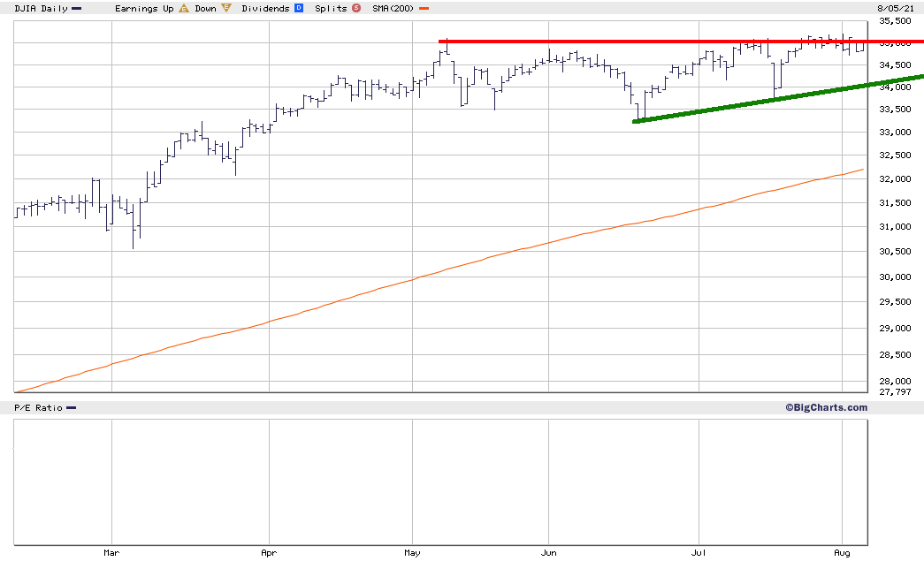Click the 30,500 price axis label
Image resolution: width=924 pixels, height=561 pixels.
tap(895, 252)
